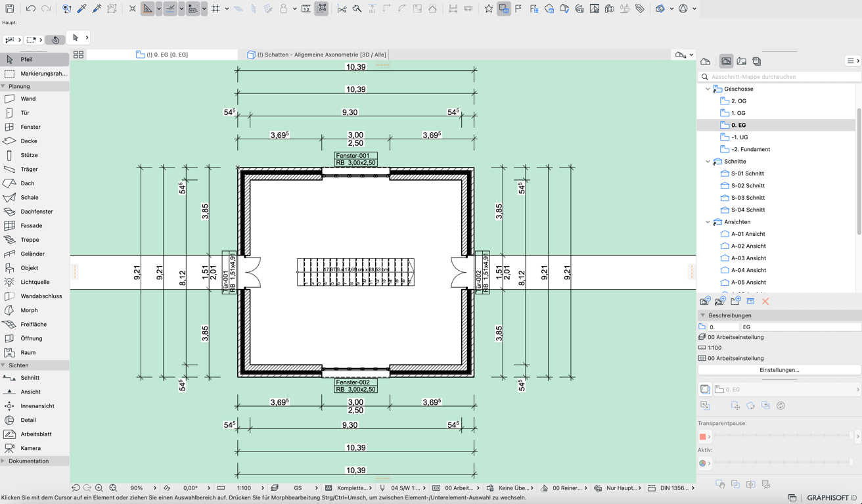This screenshot has width=862, height=504.
Task: Select the Geländer tool
Action: (34, 254)
